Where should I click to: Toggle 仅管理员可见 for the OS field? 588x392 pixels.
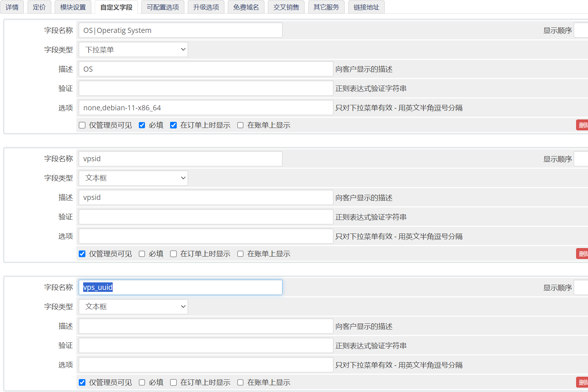coord(82,125)
